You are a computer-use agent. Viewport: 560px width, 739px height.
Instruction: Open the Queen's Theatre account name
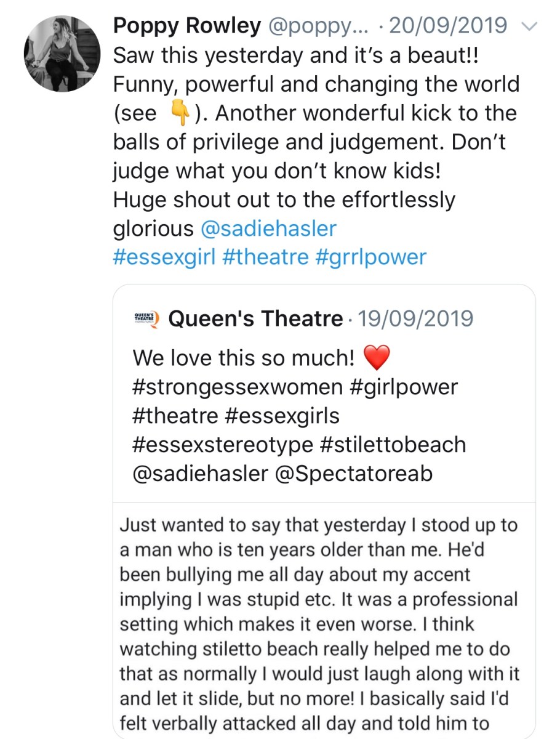(x=255, y=319)
